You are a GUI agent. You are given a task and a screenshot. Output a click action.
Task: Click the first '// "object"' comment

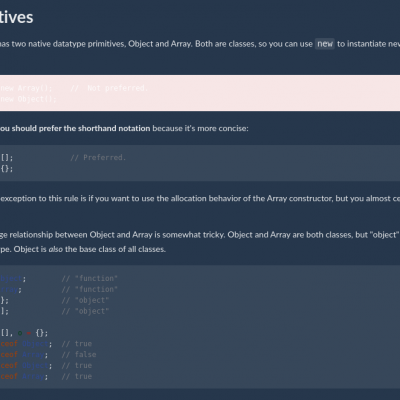coord(85,300)
